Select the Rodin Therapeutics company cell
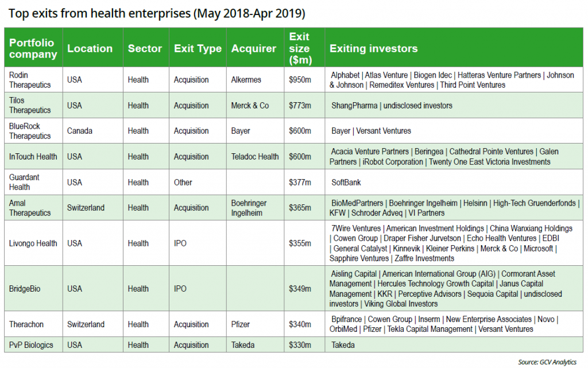Viewport: 588px width, 368px height. (30, 80)
